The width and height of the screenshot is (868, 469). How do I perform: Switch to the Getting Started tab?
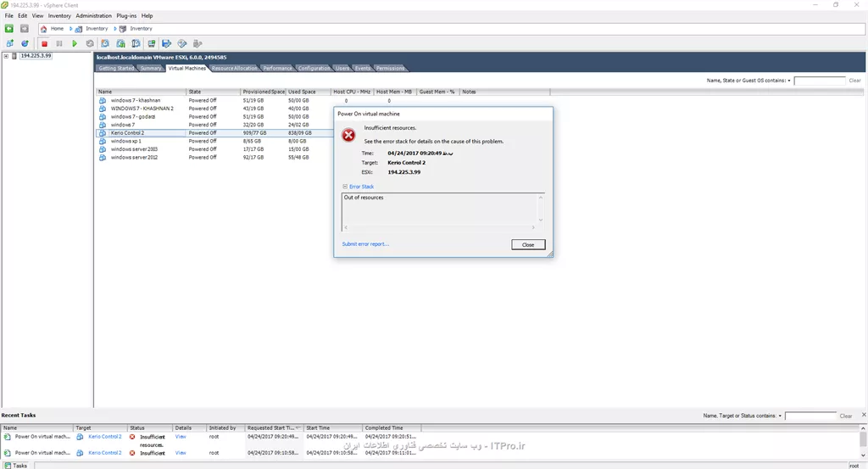click(116, 68)
